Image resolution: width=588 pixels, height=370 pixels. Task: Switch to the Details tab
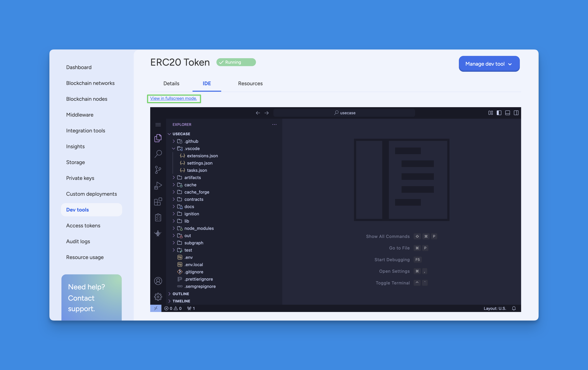coord(171,83)
